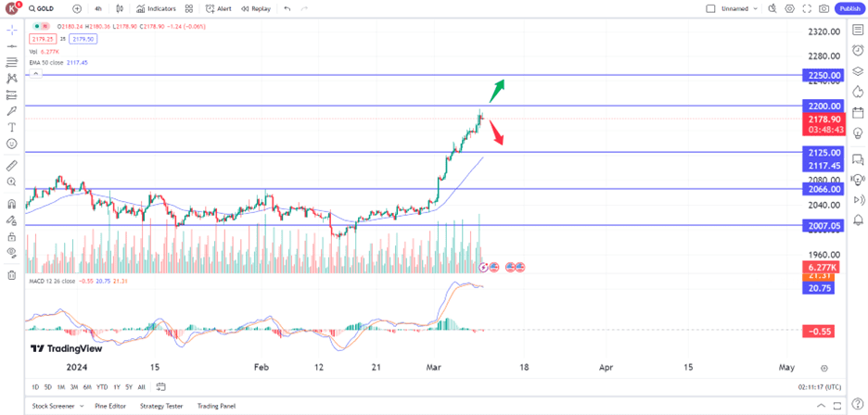Choose the text annotation tool
The height and width of the screenshot is (415, 868).
click(12, 127)
